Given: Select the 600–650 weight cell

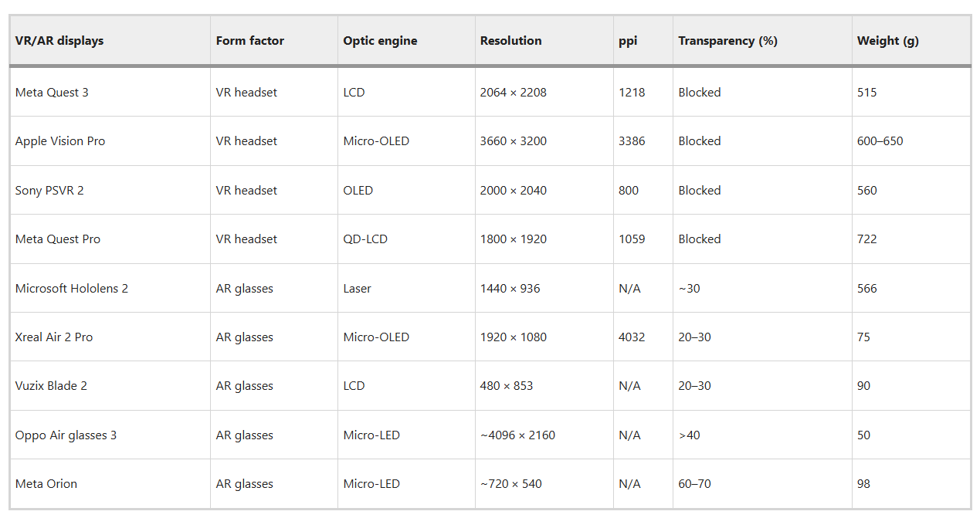Looking at the screenshot, I should (x=880, y=141).
